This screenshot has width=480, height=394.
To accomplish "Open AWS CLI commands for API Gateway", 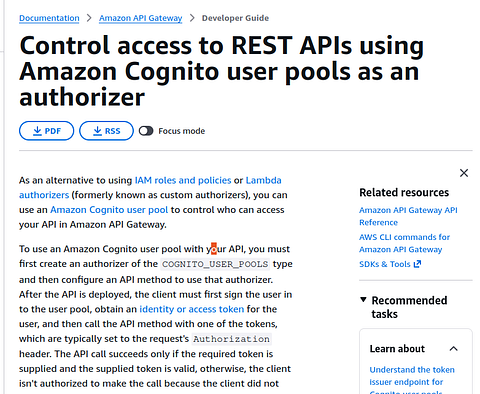I will [404, 243].
